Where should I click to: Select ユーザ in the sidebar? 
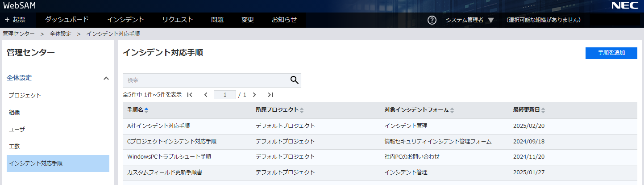(x=17, y=129)
